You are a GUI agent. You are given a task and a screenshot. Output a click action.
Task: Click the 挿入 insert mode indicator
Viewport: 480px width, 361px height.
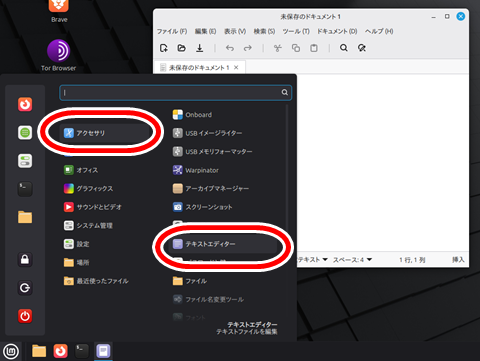(458, 259)
